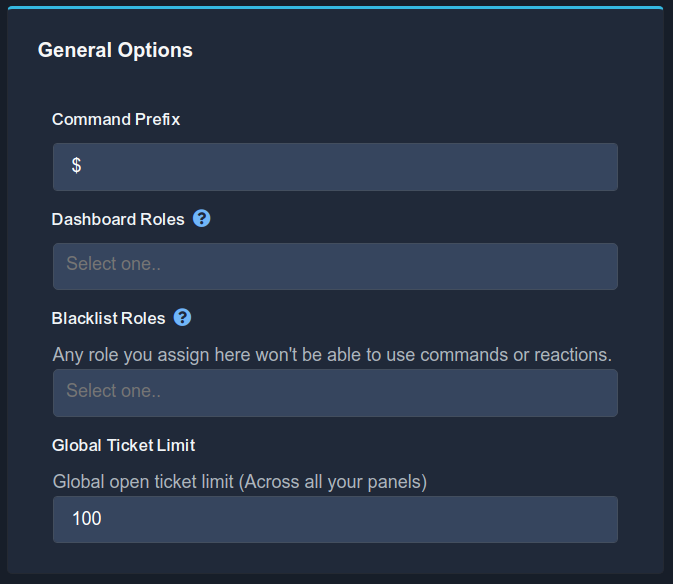Click the blue accent bar atop the panel

click(335, 7)
